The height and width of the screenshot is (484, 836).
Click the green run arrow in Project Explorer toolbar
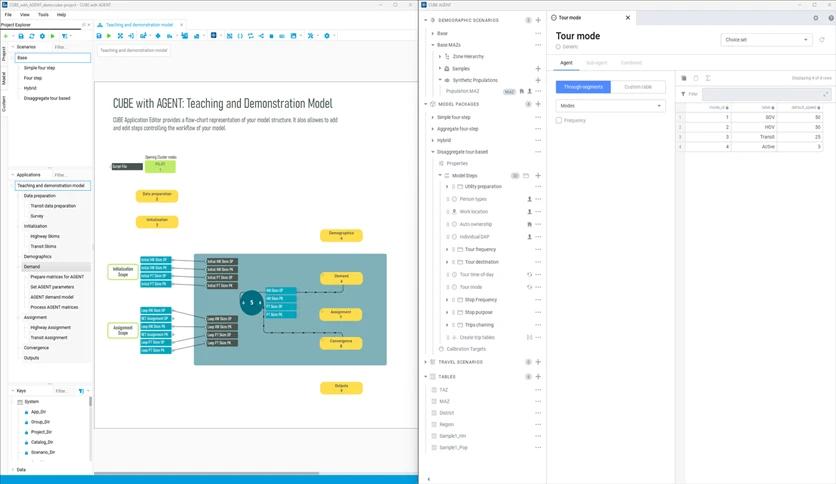pos(52,36)
